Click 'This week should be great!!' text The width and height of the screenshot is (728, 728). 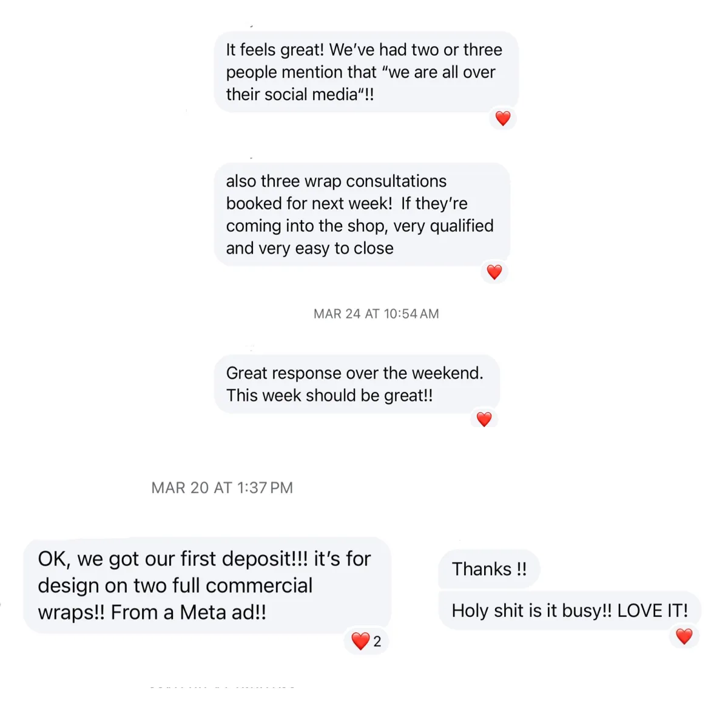(x=329, y=396)
